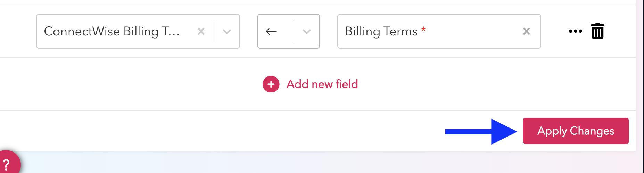This screenshot has height=173, width=644.
Task: Open the three-dot more options menu
Action: click(x=575, y=31)
